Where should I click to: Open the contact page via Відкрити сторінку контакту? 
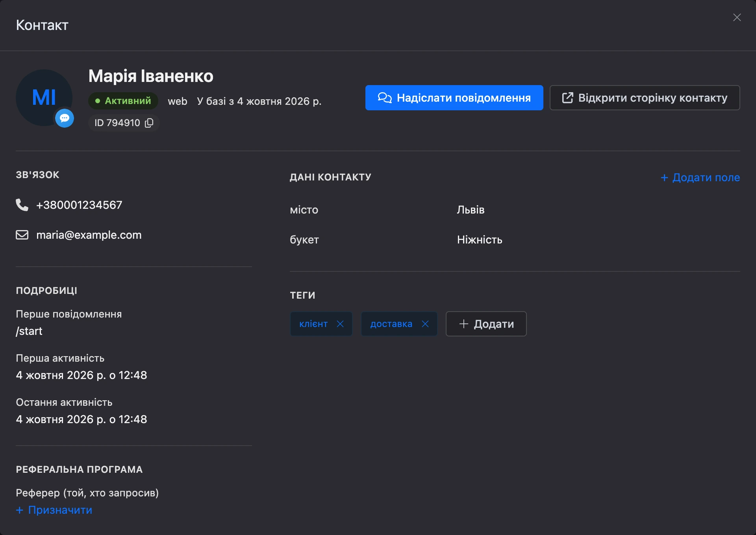[x=645, y=98]
